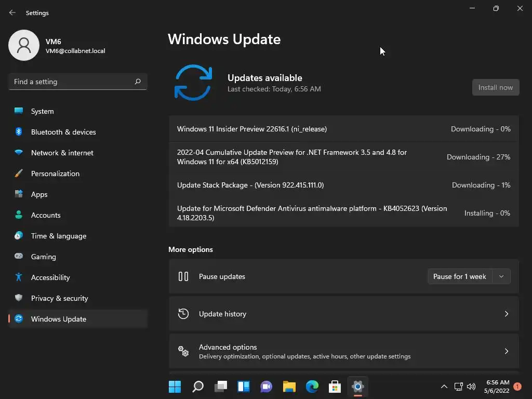This screenshot has width=532, height=399.
Task: Go to Network & internet settings
Action: pyautogui.click(x=78, y=153)
